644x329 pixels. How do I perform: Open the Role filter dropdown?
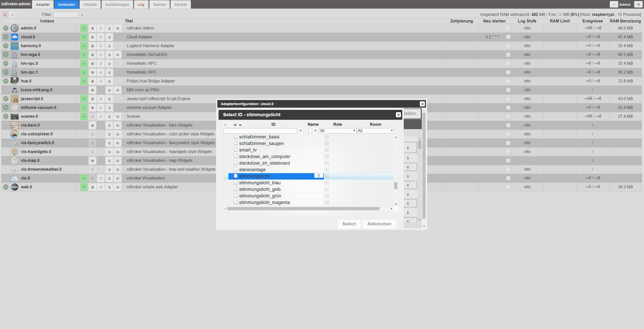pos(337,131)
